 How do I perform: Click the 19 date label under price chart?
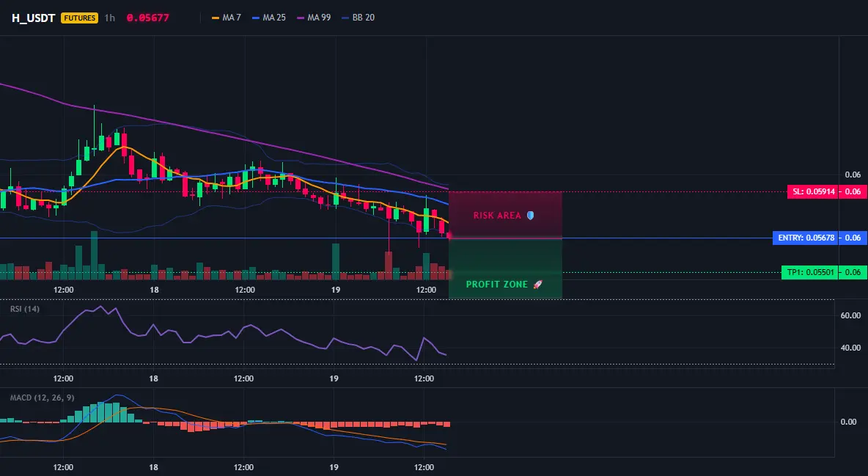[x=335, y=290]
